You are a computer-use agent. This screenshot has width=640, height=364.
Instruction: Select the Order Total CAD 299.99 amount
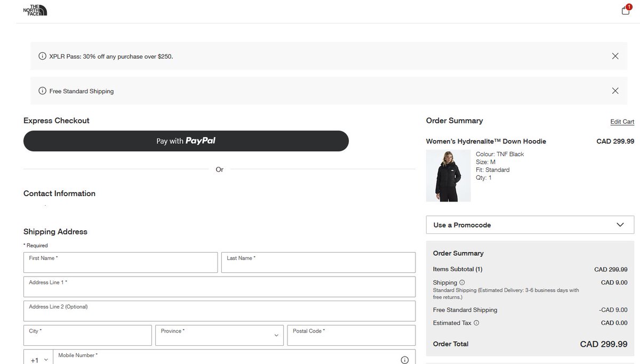click(604, 344)
